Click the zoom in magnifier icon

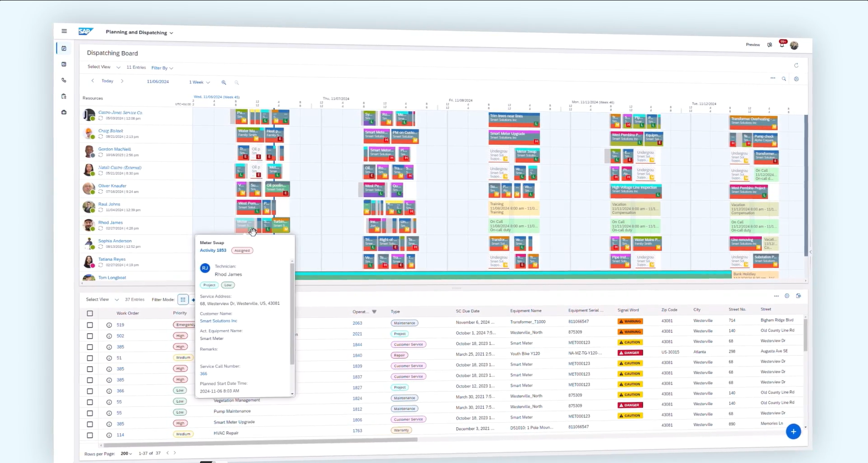click(224, 82)
